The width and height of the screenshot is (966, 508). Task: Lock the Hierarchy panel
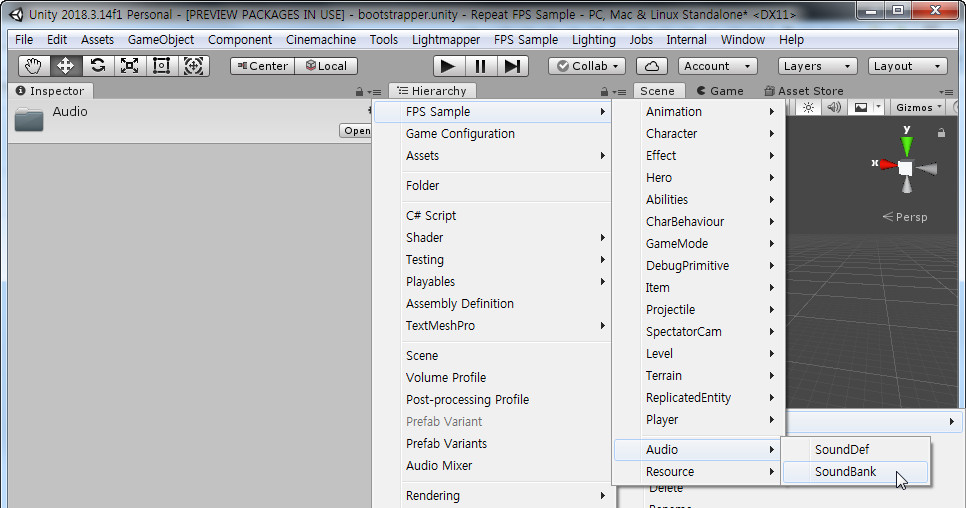point(604,92)
